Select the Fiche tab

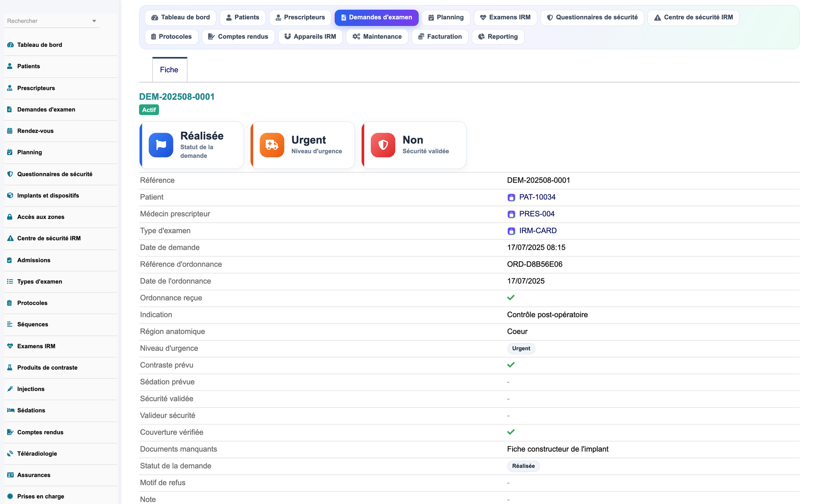coord(169,70)
